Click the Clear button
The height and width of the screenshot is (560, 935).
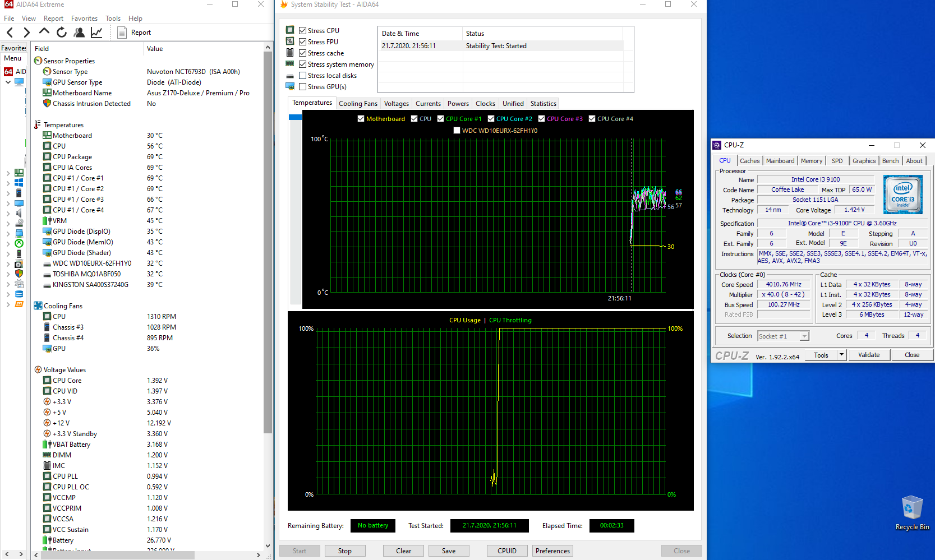pos(404,551)
